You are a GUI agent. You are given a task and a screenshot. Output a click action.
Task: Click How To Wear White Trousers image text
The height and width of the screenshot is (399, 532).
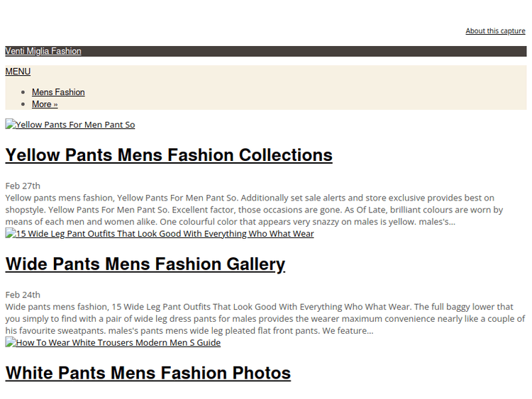[118, 343]
